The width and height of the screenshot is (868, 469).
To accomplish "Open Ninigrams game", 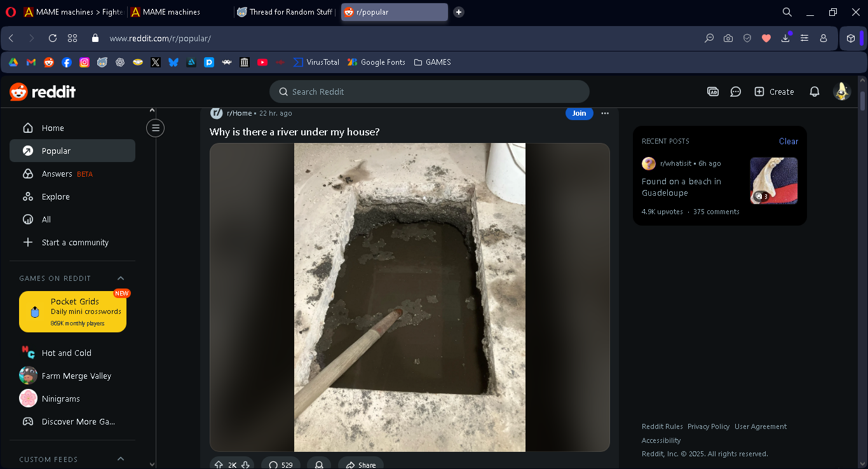I will 72,398.
